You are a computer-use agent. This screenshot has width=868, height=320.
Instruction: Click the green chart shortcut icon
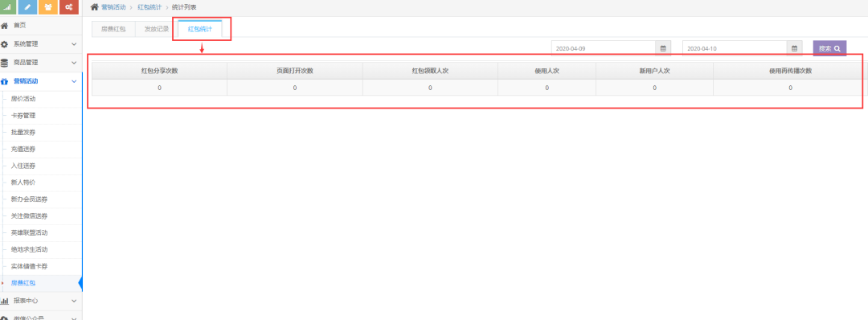tap(6, 7)
